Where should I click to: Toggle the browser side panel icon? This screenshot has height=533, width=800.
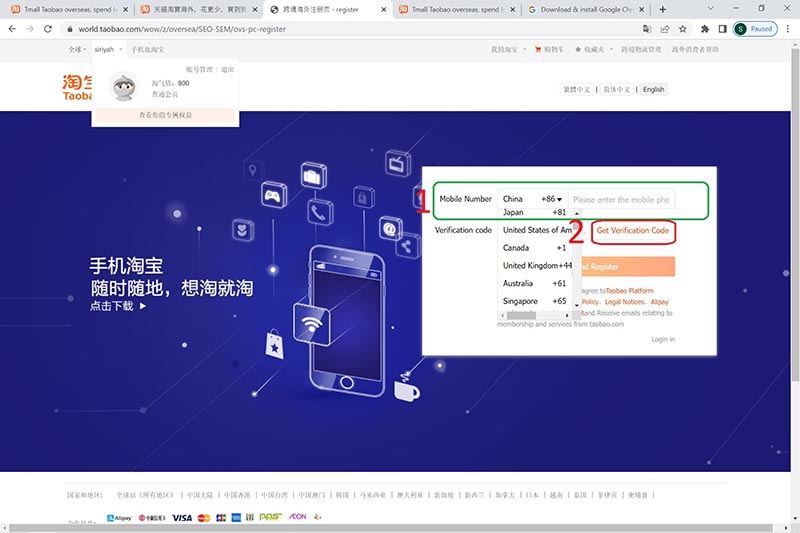coord(722,29)
